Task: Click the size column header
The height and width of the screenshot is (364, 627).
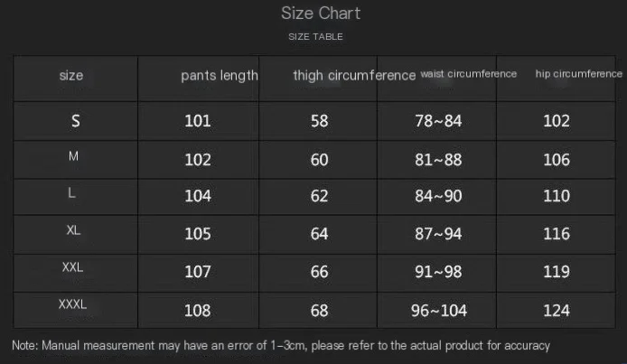Action: (71, 75)
